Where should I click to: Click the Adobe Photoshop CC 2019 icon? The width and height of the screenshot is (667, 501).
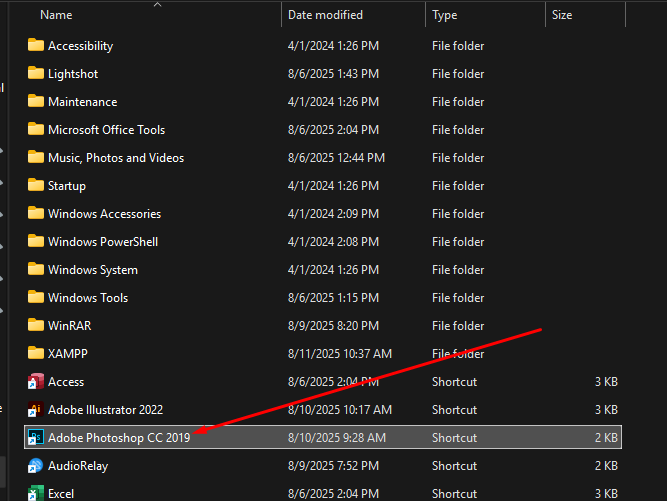[x=36, y=438]
